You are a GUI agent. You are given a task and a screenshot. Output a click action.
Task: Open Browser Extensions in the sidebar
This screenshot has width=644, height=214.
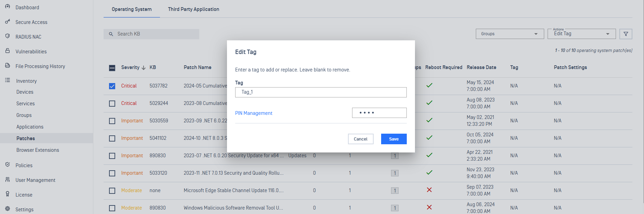coord(38,150)
